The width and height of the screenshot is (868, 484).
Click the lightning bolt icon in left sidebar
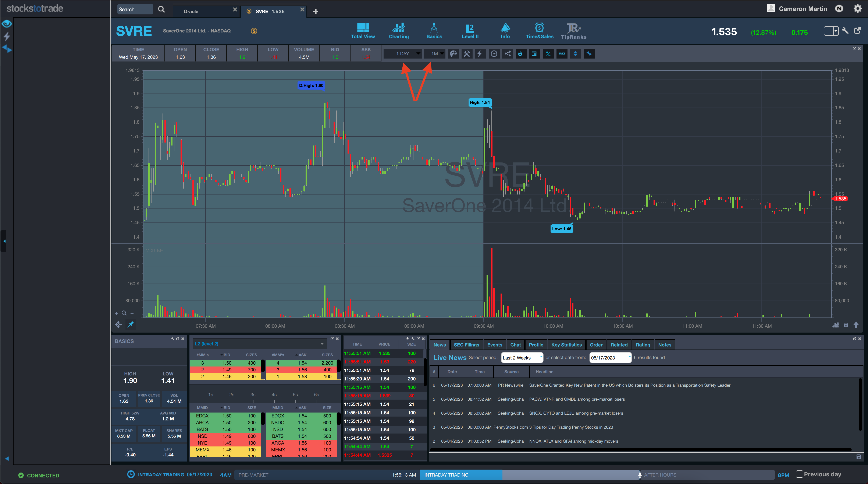(7, 36)
